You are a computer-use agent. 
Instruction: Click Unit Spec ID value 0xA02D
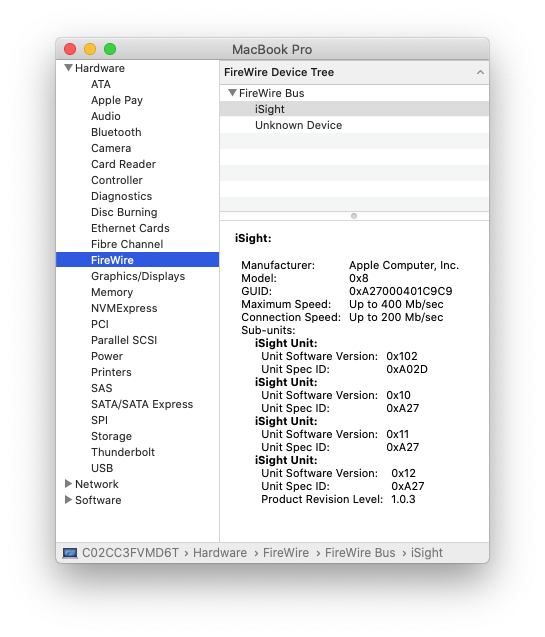[407, 369]
